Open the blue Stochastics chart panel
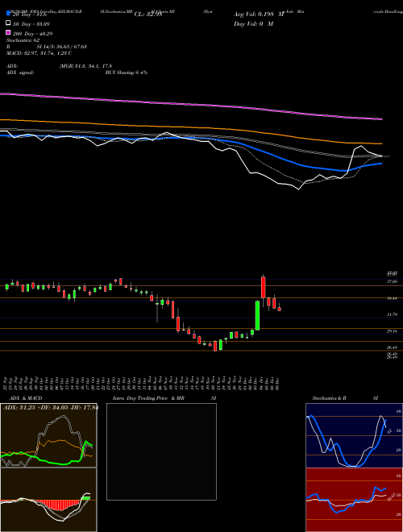Screen dimensions: 403x532 [354, 435]
